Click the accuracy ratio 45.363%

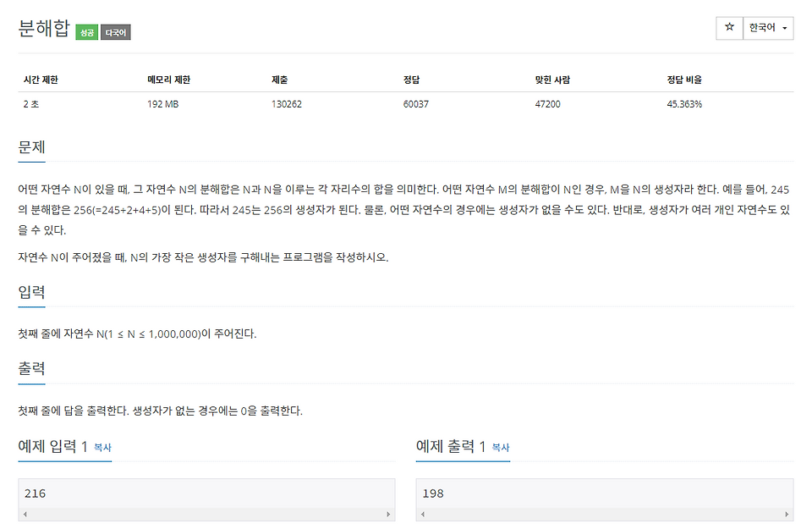click(684, 103)
